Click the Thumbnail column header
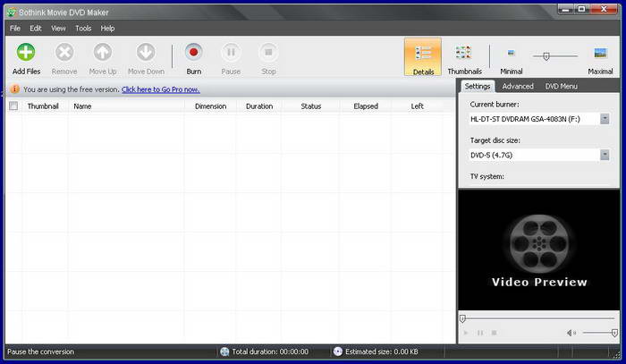 43,106
